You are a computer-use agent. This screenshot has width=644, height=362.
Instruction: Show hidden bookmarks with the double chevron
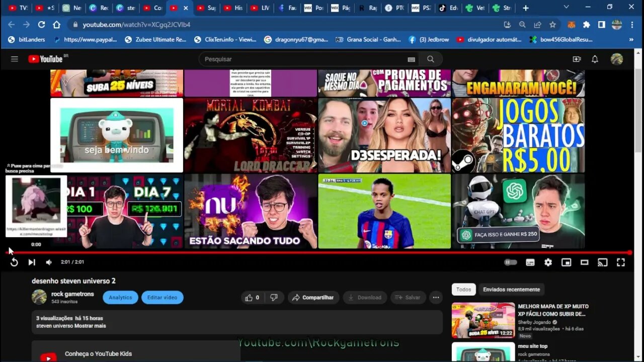click(631, 39)
